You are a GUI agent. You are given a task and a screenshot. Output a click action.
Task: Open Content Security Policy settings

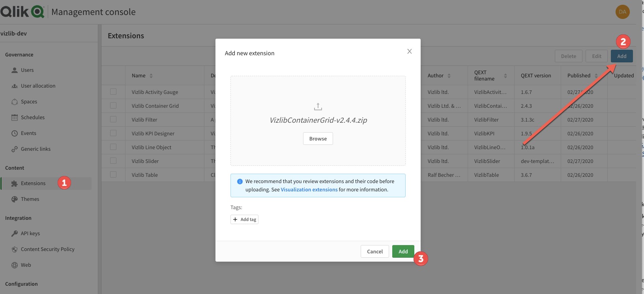[x=48, y=249]
